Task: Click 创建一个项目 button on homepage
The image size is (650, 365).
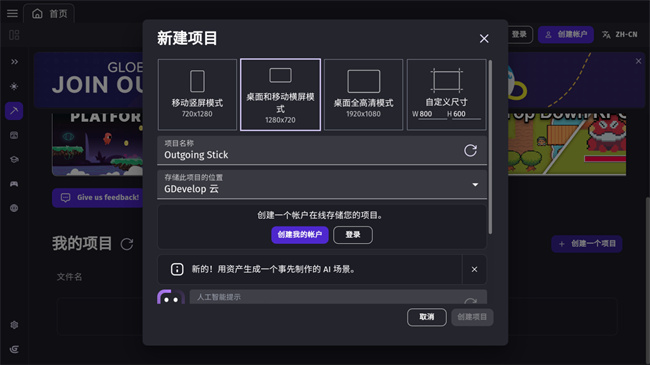Action: 587,244
